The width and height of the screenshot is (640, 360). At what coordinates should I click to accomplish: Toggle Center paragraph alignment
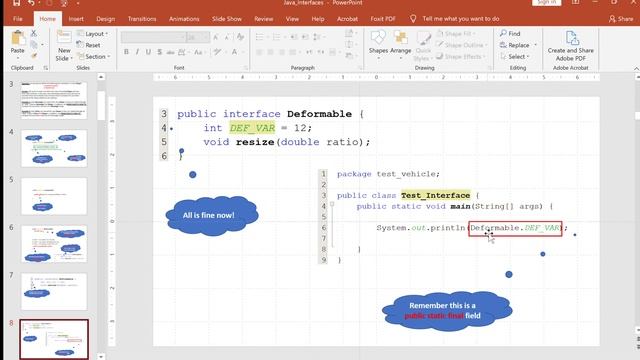(x=270, y=52)
